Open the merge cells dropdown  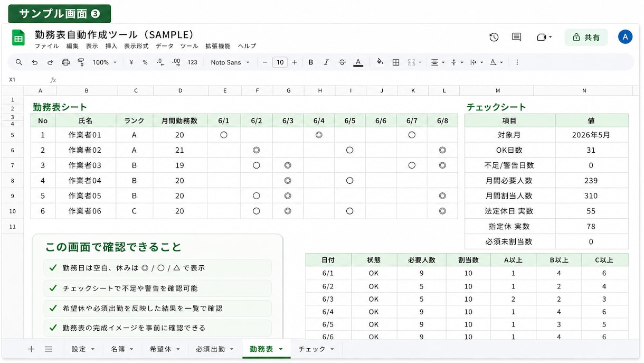[x=415, y=62]
